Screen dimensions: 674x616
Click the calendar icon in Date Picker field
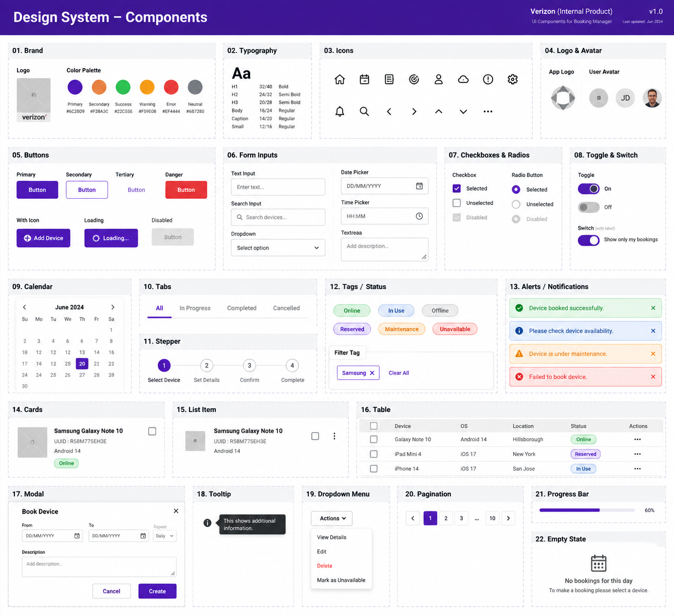pyautogui.click(x=419, y=186)
